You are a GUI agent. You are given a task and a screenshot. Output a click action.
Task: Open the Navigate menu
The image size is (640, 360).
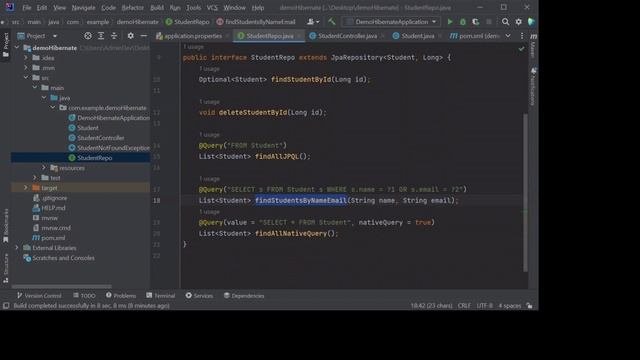(83, 8)
